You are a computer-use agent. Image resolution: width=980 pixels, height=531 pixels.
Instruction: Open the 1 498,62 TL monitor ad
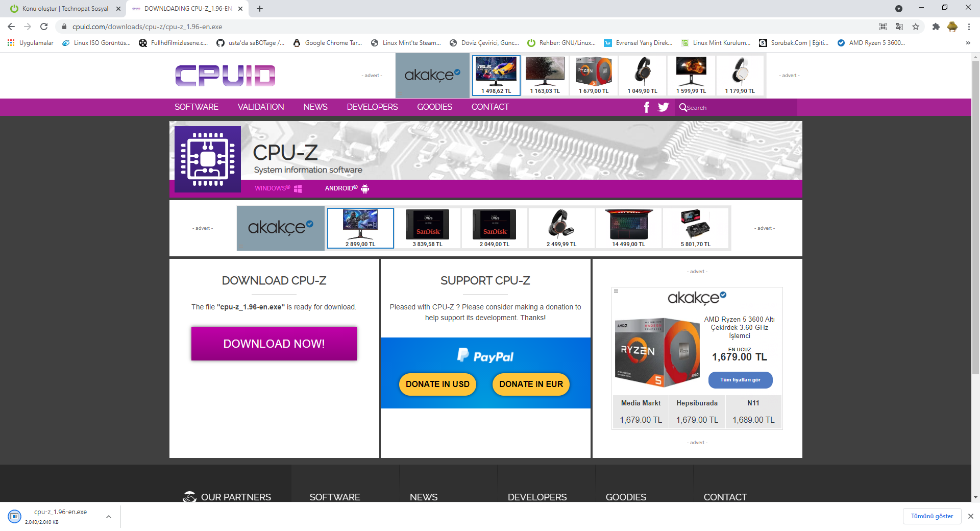coord(496,76)
